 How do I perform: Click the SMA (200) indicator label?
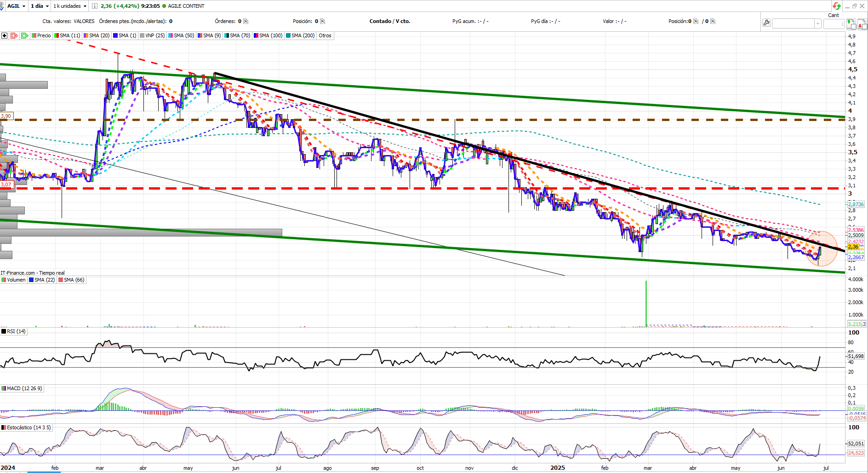pos(300,35)
